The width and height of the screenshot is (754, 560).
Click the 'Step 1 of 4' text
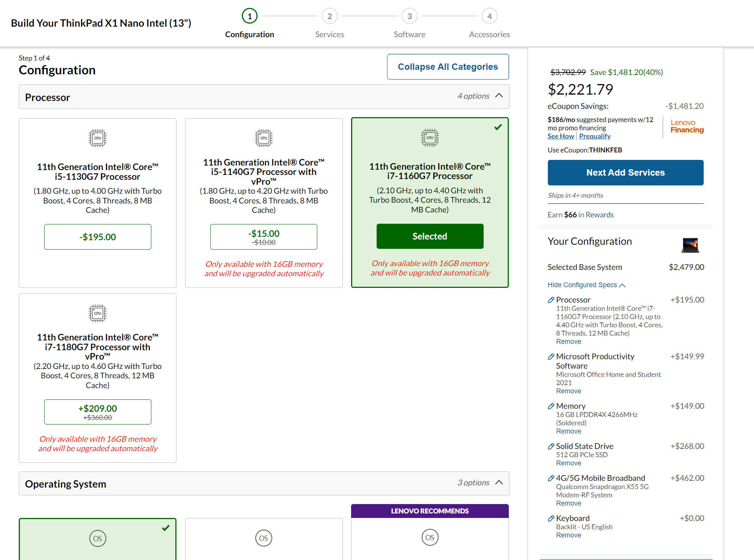[34, 58]
